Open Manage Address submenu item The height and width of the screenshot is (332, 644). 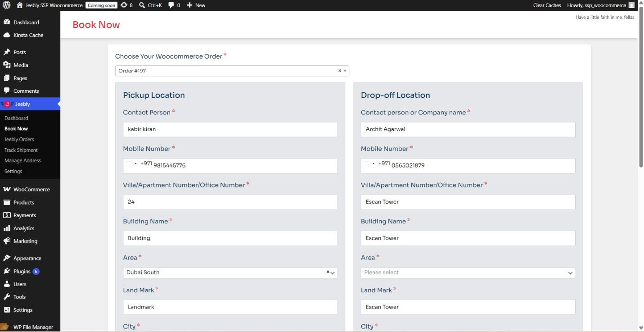tap(23, 160)
